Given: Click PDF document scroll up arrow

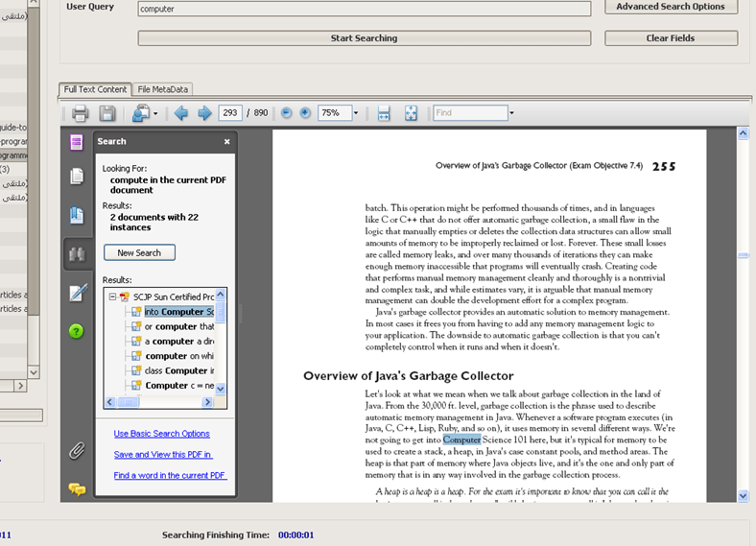Looking at the screenshot, I should [743, 133].
